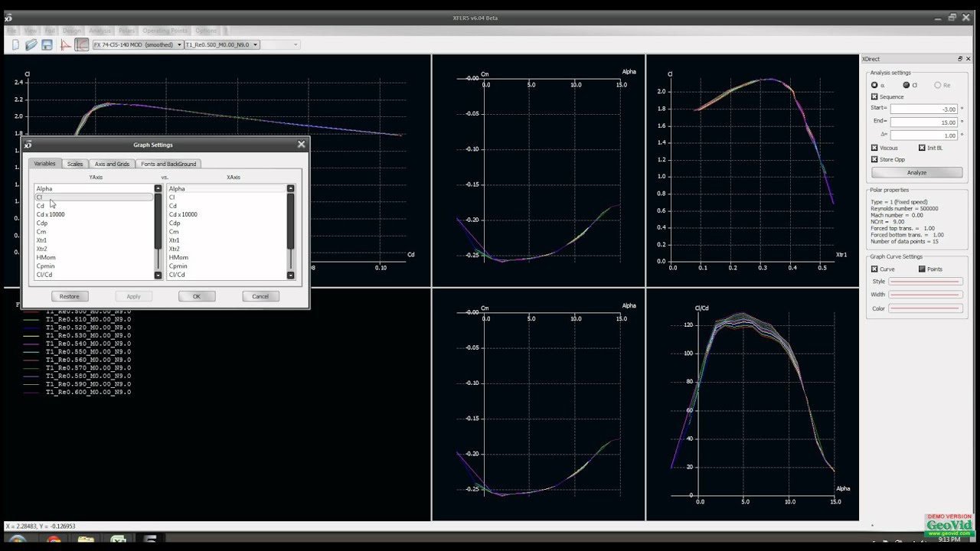Click the Restore button

tap(70, 296)
